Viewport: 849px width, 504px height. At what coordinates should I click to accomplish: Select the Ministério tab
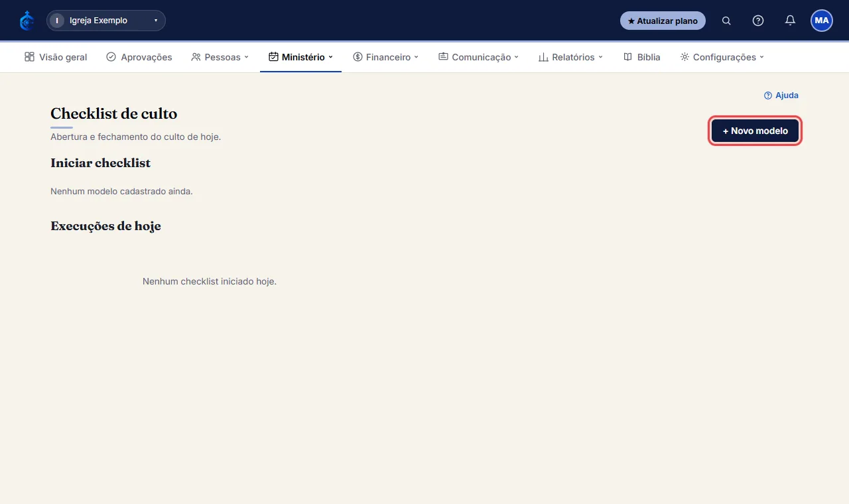coord(300,57)
